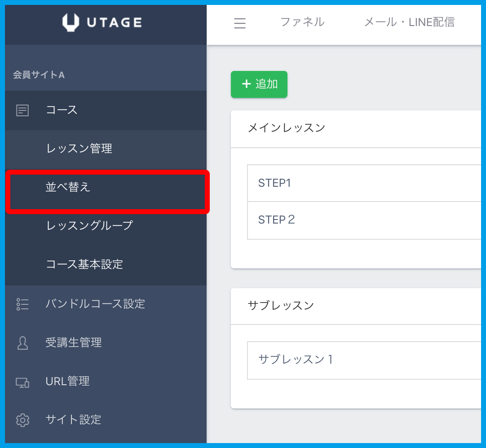Select 並べ替え in the sidebar

tap(68, 187)
